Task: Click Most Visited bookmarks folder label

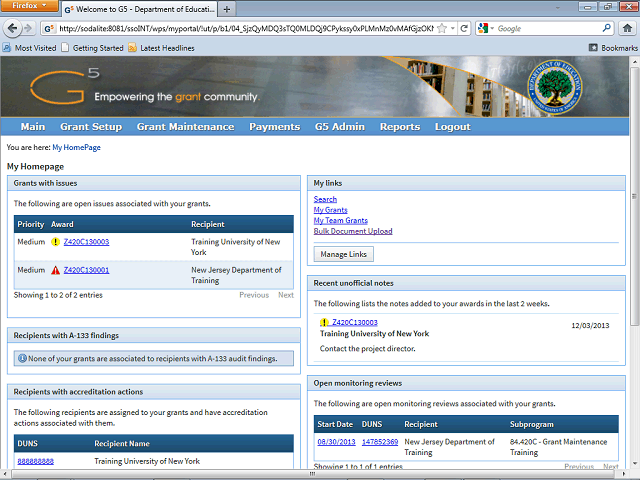Action: [36, 48]
